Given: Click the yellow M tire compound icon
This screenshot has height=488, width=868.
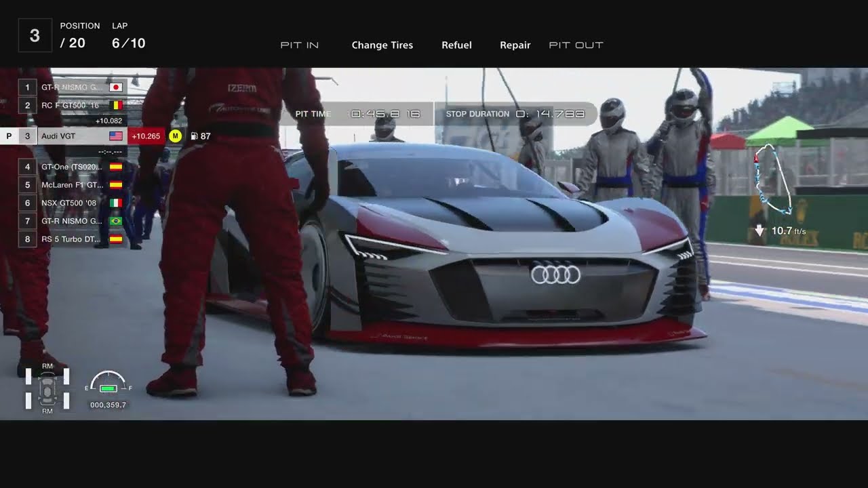Looking at the screenshot, I should (175, 136).
